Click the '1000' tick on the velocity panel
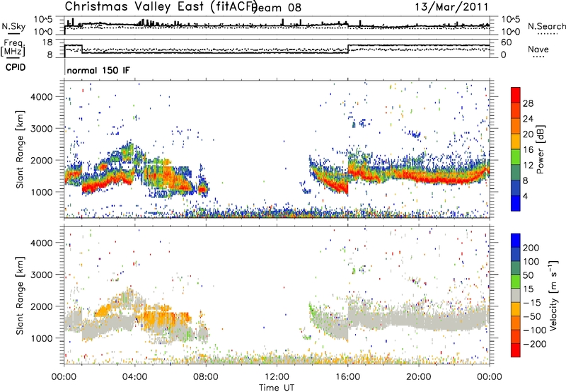The width and height of the screenshot is (566, 392). [41, 338]
